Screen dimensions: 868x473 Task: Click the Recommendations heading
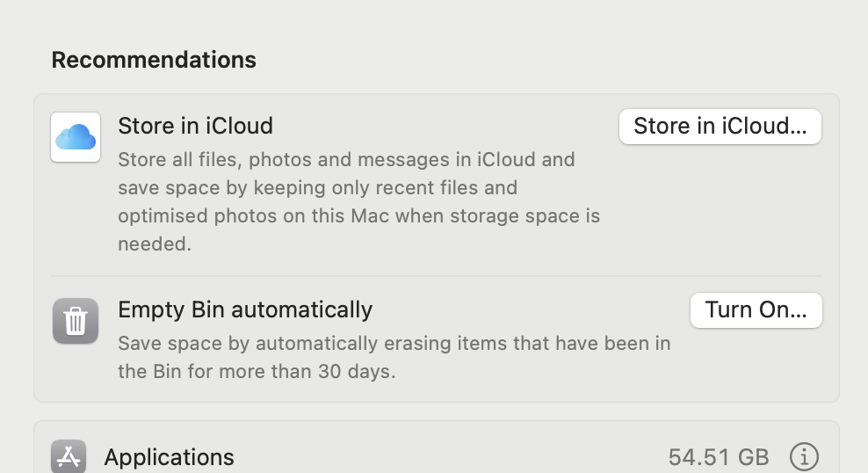[154, 60]
